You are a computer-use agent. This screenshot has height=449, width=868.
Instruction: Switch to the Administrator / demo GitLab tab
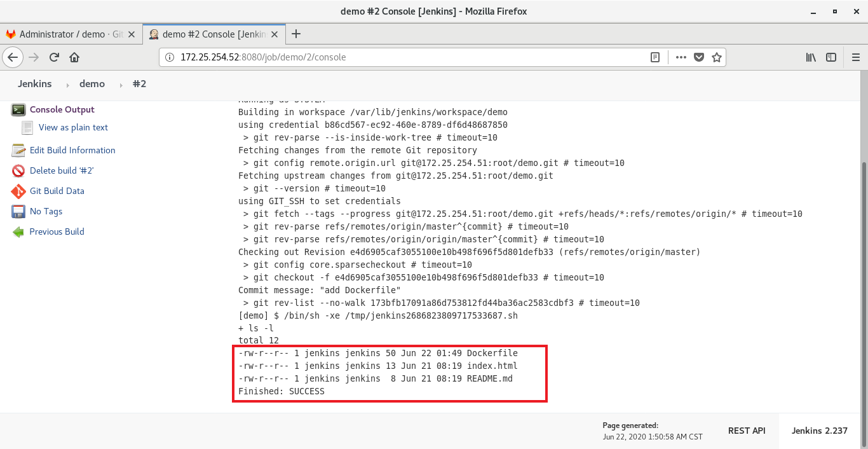pos(72,34)
